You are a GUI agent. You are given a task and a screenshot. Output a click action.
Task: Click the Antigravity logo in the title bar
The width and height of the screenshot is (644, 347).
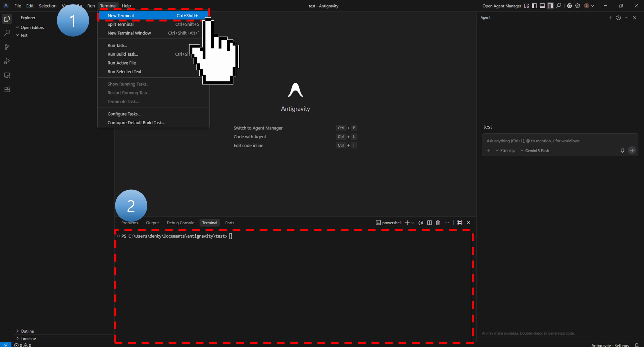[x=6, y=6]
